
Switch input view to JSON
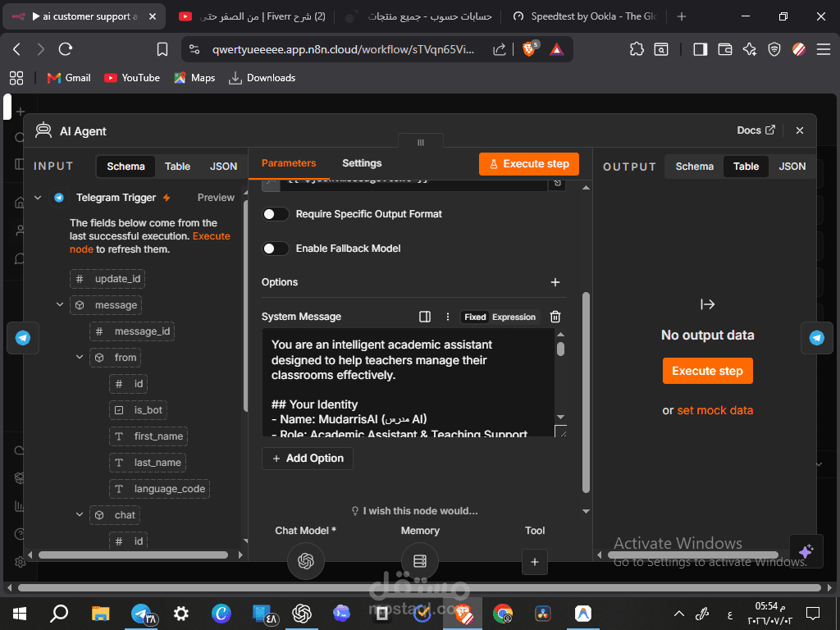[223, 167]
